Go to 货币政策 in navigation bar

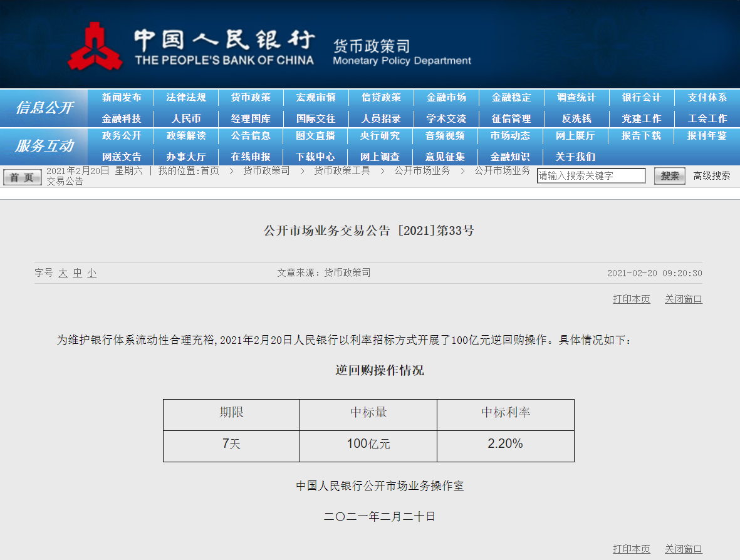(251, 98)
